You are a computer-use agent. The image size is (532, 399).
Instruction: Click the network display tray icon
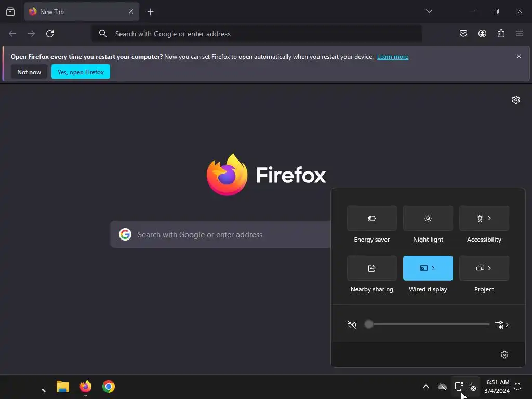click(459, 387)
